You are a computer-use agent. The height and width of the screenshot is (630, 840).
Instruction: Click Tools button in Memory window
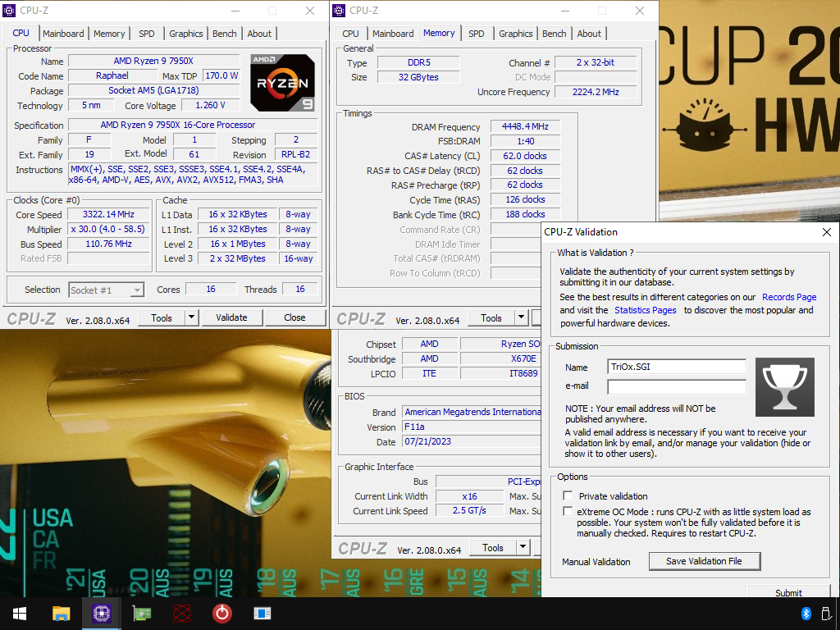491,317
